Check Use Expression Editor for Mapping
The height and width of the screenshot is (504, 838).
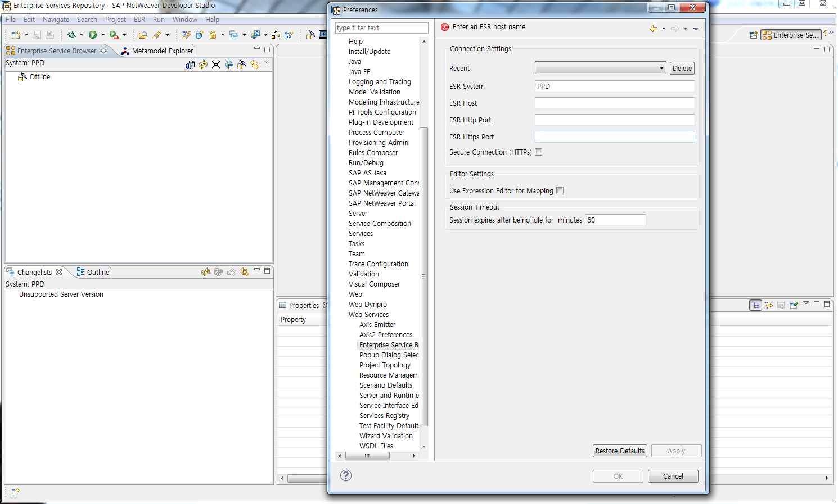560,191
